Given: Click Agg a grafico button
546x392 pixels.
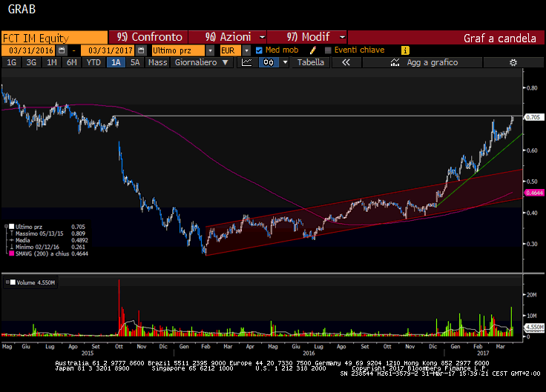Looking at the screenshot, I should (422, 62).
